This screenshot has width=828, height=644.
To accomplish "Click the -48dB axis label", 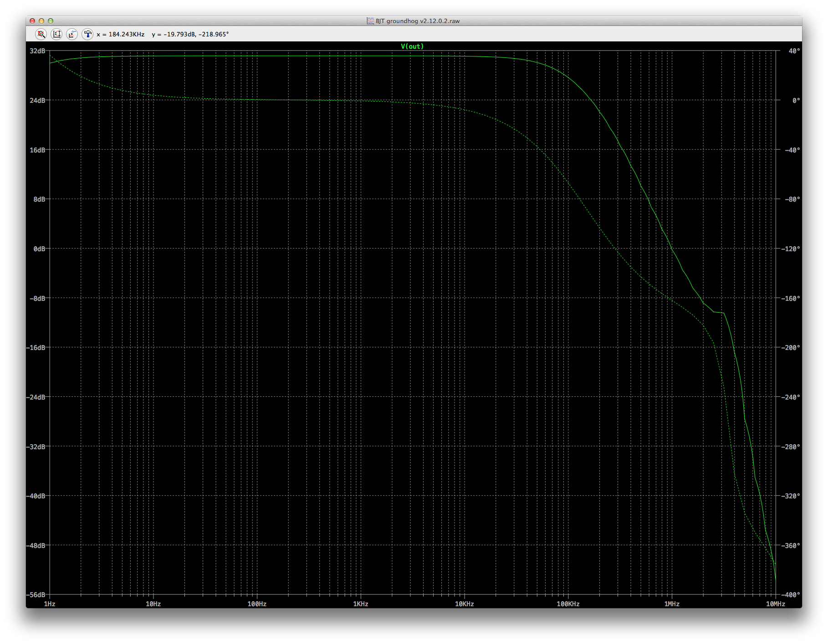I will click(36, 546).
